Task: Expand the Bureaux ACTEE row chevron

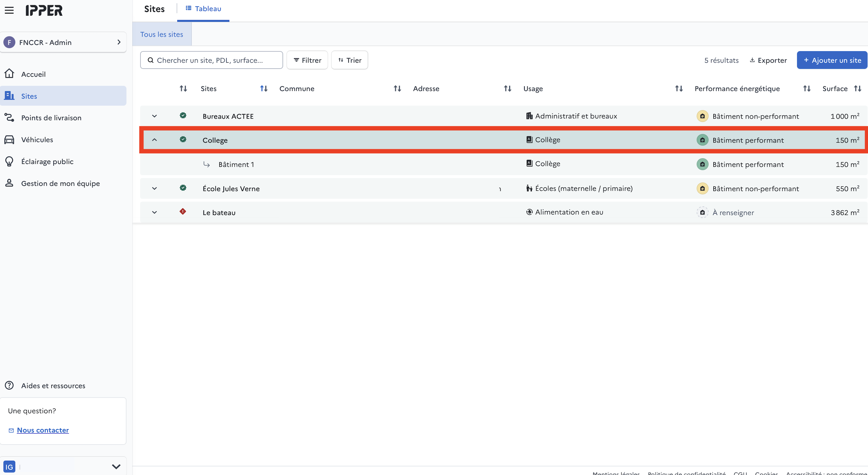Action: tap(154, 116)
